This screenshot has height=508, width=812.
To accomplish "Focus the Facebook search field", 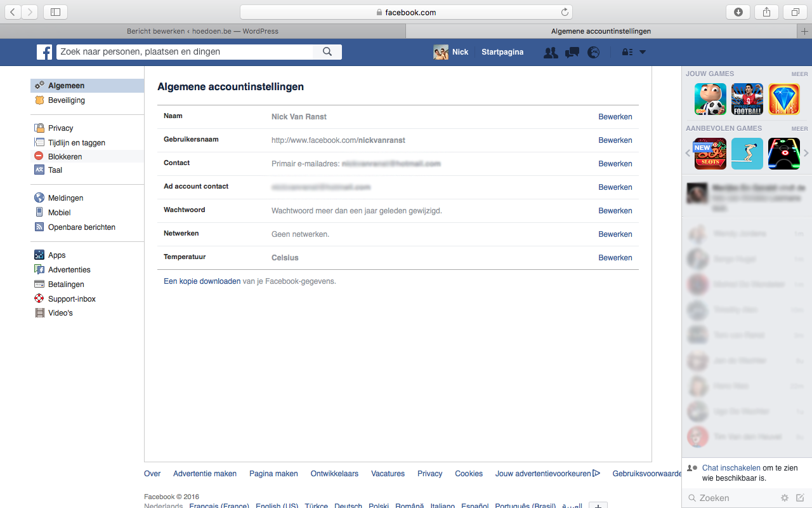I will click(x=185, y=52).
